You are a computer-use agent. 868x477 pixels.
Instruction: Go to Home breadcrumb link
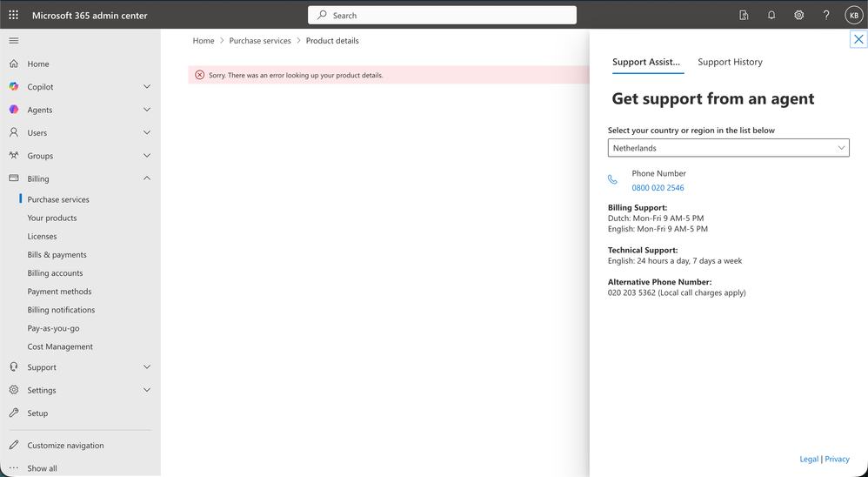(x=204, y=40)
